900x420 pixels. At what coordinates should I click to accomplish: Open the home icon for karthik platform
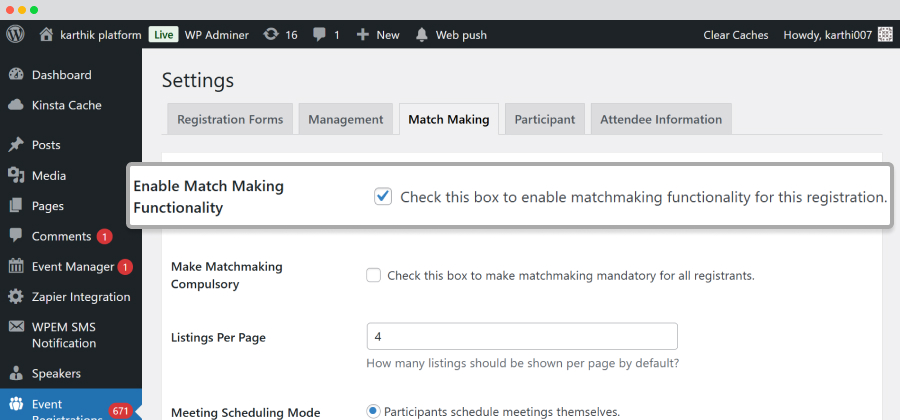point(46,34)
